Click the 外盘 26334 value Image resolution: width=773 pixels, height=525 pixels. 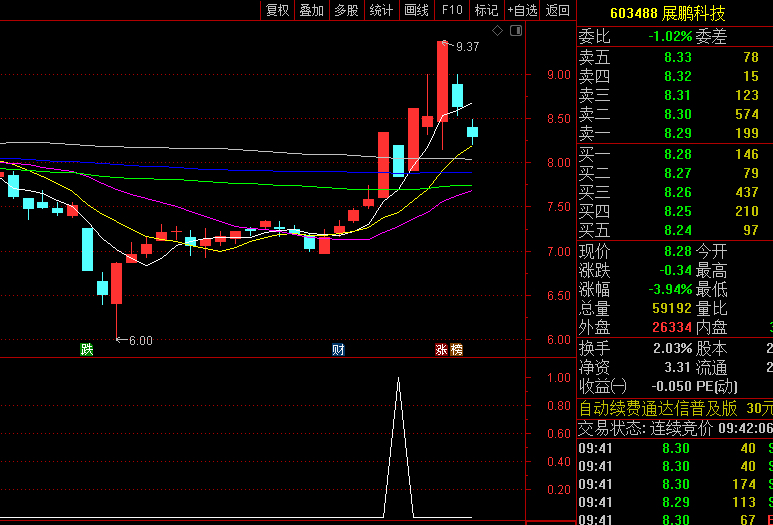[672, 327]
